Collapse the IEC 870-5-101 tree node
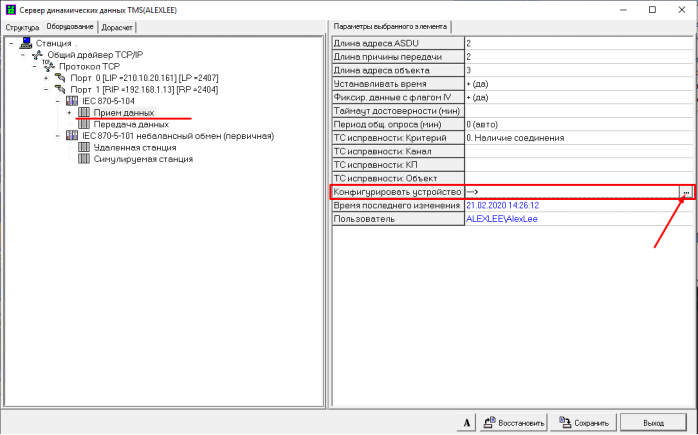This screenshot has width=698, height=435. [58, 136]
